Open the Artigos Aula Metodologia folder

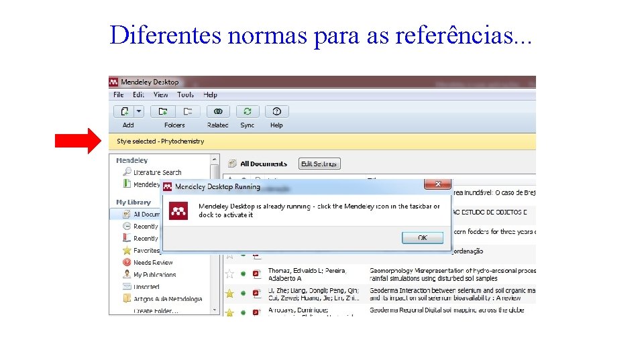tap(168, 299)
